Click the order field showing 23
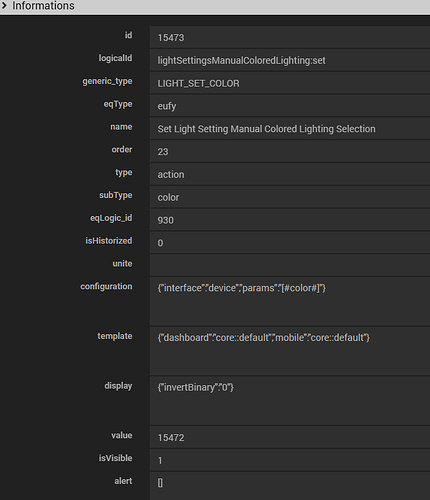The width and height of the screenshot is (430, 500). point(290,152)
